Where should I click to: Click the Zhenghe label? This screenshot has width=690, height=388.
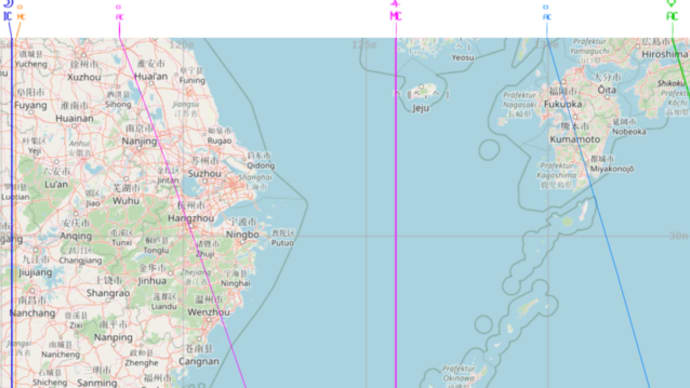coord(141,363)
